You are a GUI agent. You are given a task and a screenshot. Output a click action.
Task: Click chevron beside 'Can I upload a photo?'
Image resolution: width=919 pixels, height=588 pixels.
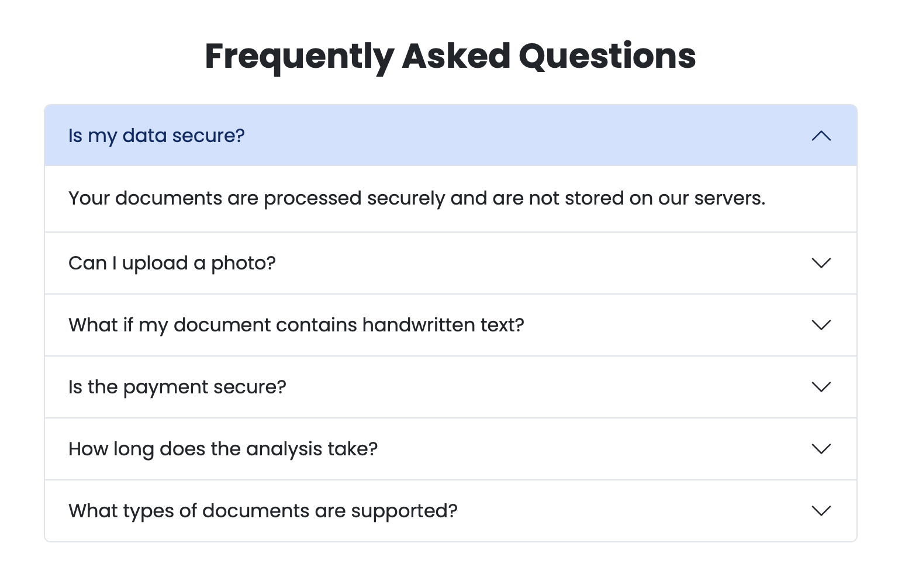(821, 263)
